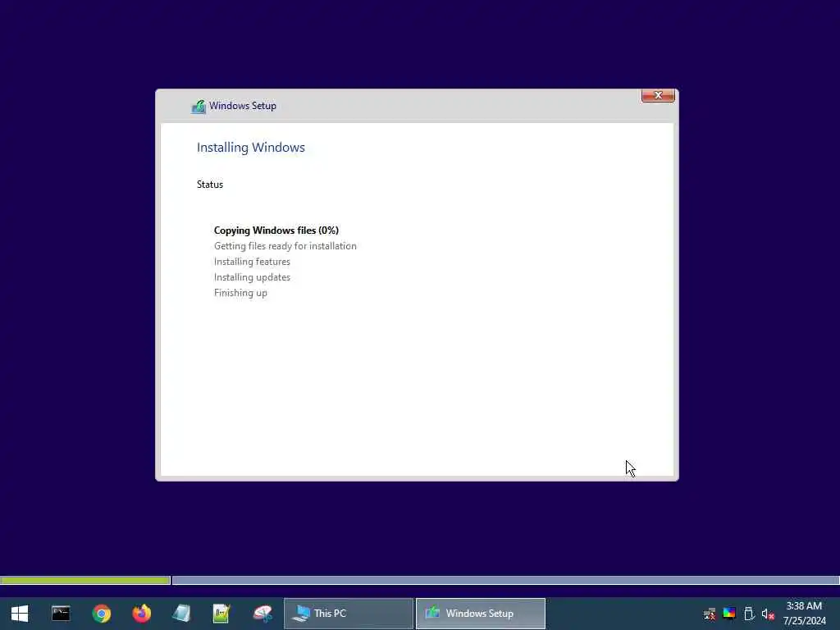Click the muted volume tray icon
The width and height of the screenshot is (840, 630).
coord(768,614)
